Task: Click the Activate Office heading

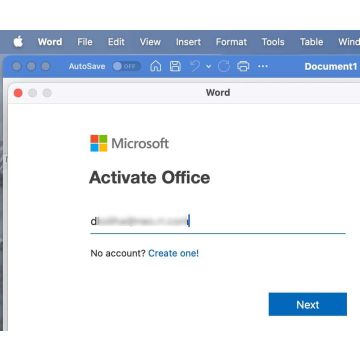Action: (x=149, y=177)
